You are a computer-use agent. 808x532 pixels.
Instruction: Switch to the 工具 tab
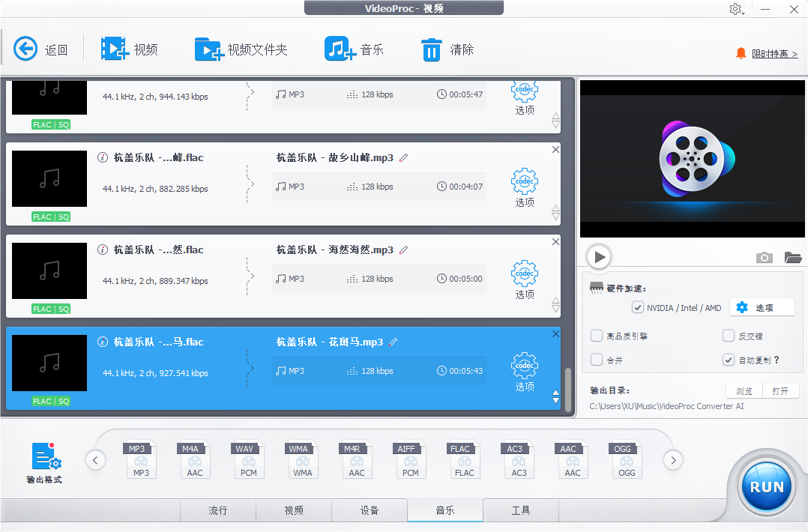519,510
